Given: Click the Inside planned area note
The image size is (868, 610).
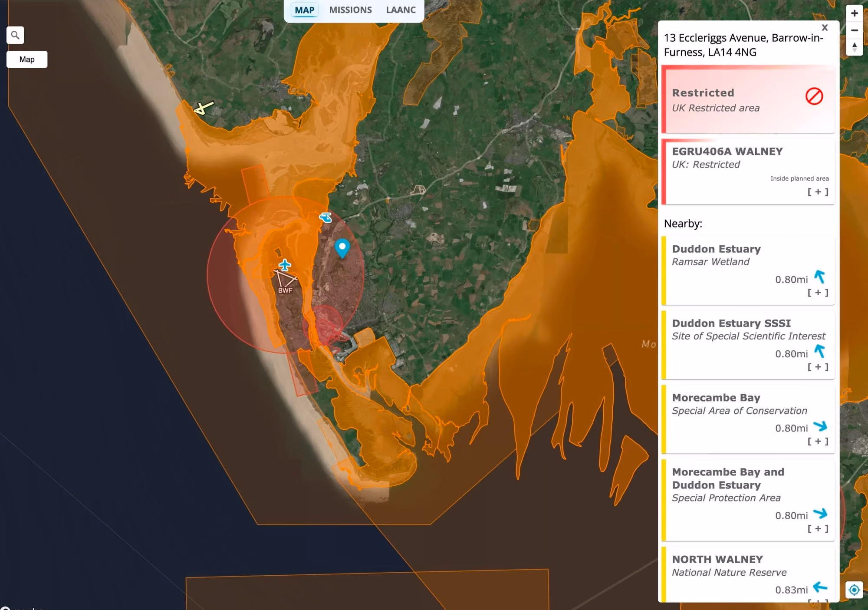Looking at the screenshot, I should 799,178.
